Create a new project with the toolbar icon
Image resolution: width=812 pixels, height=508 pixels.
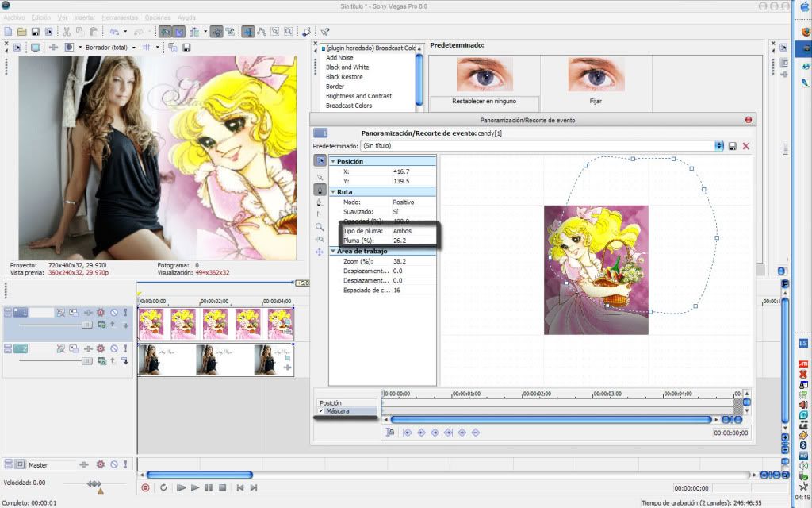click(x=8, y=32)
